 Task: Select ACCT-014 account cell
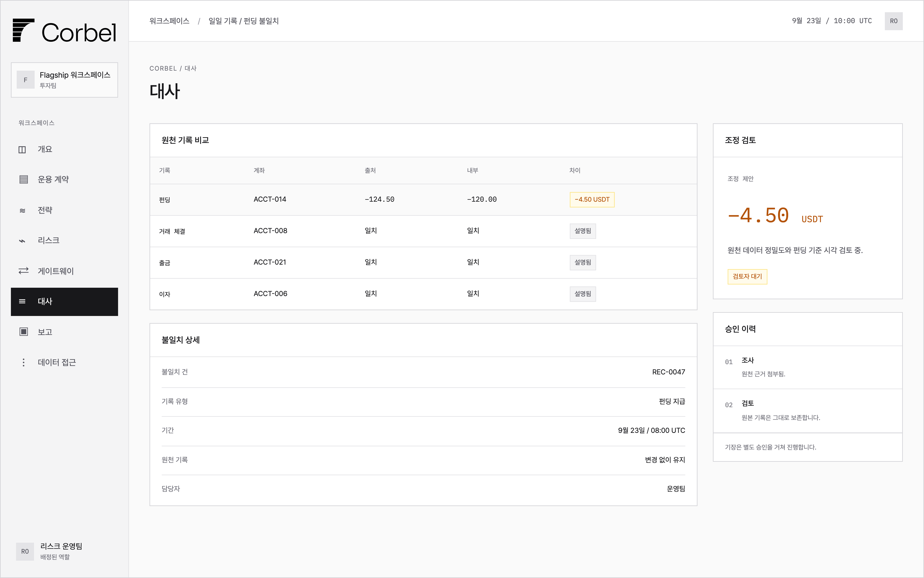pyautogui.click(x=270, y=200)
